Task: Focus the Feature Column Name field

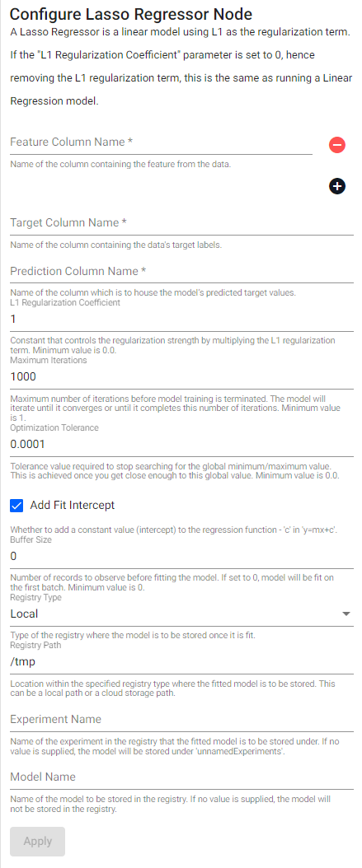Action: coord(162,142)
